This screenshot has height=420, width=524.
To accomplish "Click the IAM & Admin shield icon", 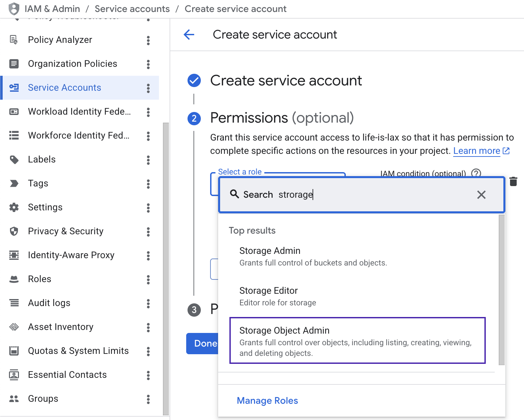I will tap(14, 9).
